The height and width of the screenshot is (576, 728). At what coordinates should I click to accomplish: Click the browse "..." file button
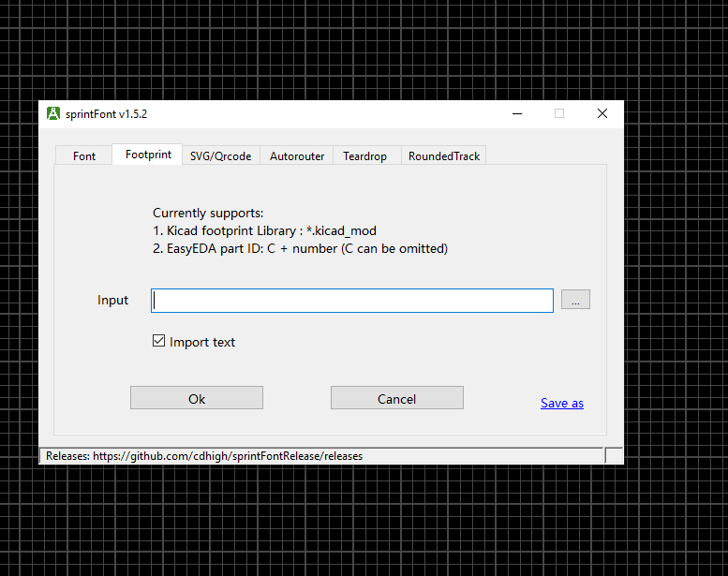tap(575, 301)
